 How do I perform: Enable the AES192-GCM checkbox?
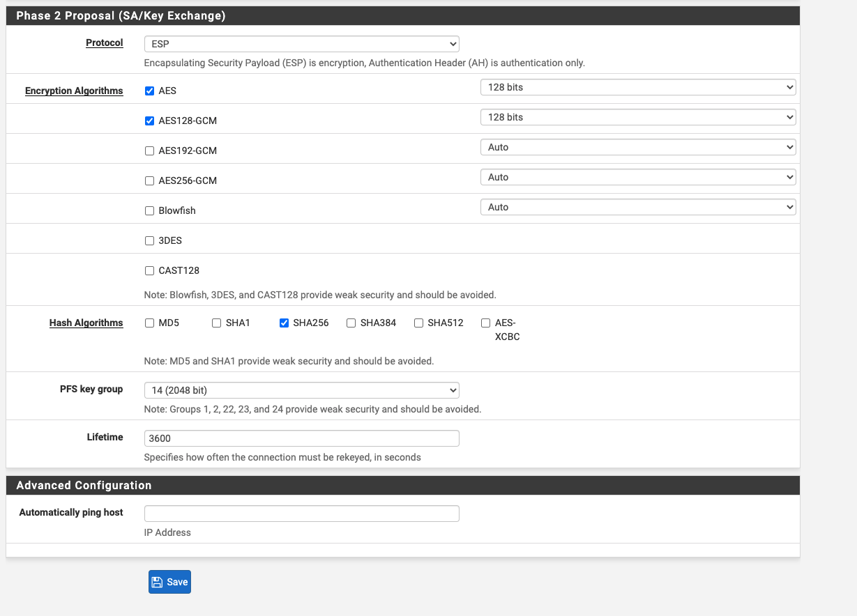[x=149, y=151]
